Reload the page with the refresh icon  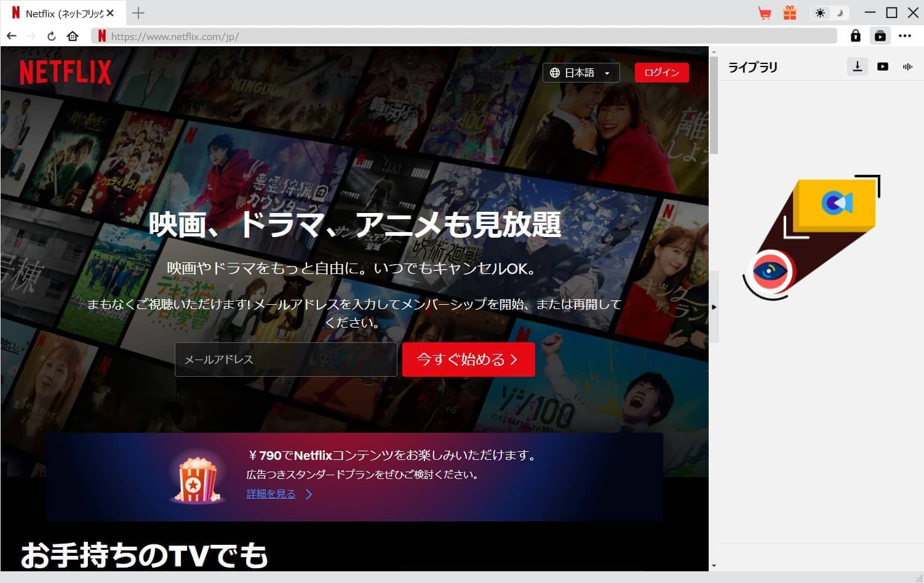tap(52, 36)
